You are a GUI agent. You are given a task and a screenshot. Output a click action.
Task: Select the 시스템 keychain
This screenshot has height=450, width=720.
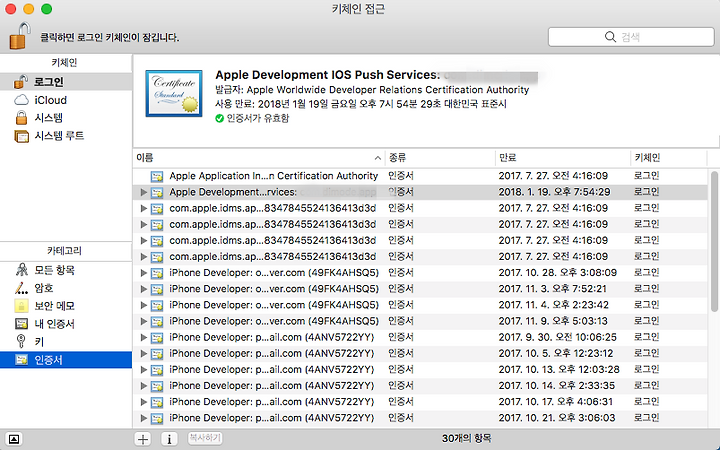(66, 118)
